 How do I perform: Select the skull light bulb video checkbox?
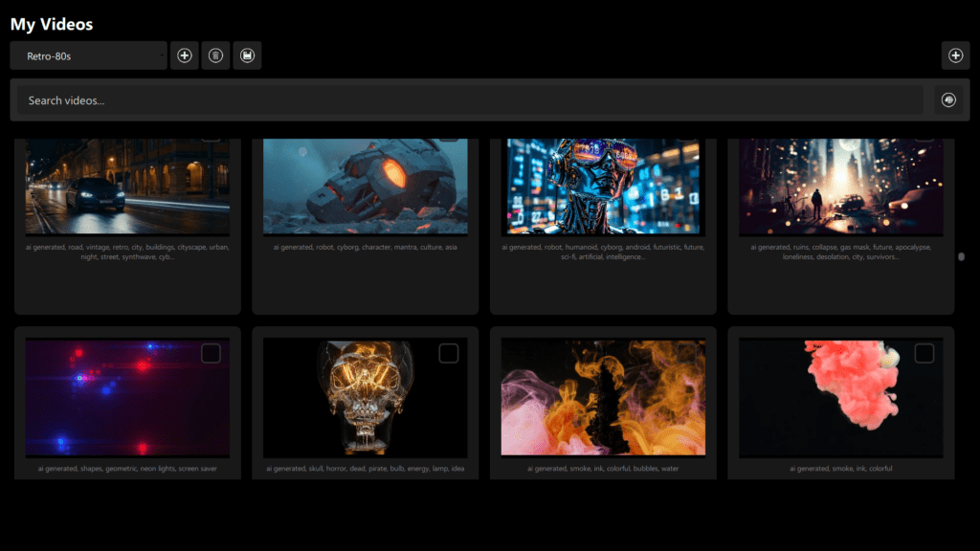pyautogui.click(x=448, y=354)
